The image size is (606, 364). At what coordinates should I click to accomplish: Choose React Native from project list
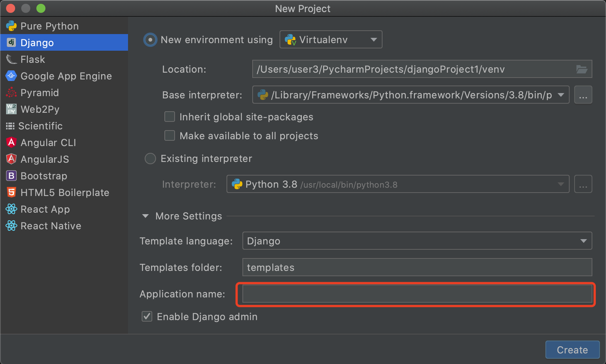coord(51,226)
